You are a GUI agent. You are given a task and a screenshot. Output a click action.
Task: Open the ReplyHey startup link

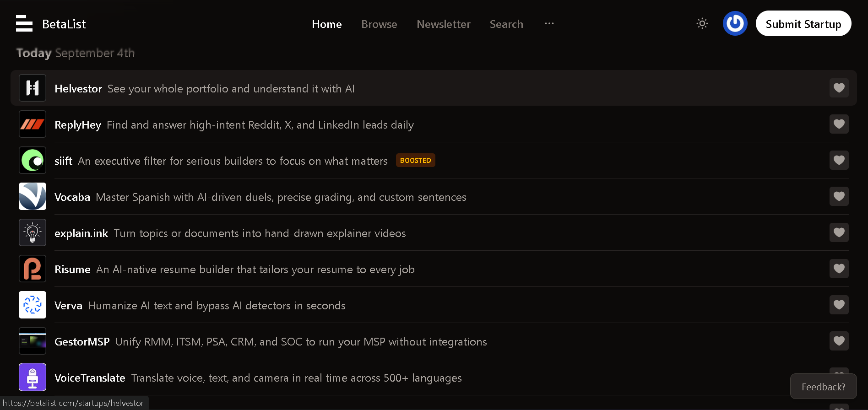[x=78, y=125]
